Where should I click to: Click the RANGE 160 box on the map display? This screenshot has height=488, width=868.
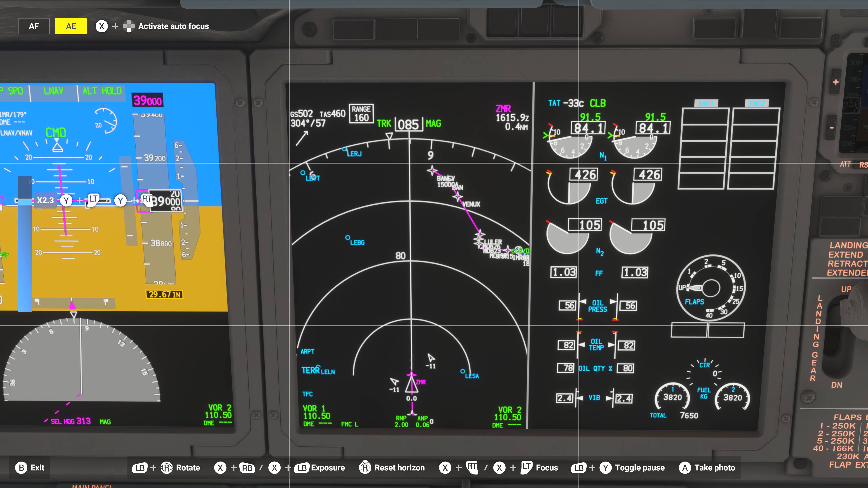(361, 113)
